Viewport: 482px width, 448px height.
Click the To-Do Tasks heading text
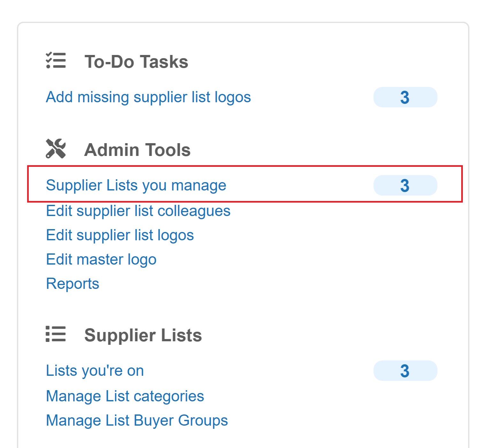pyautogui.click(x=136, y=62)
